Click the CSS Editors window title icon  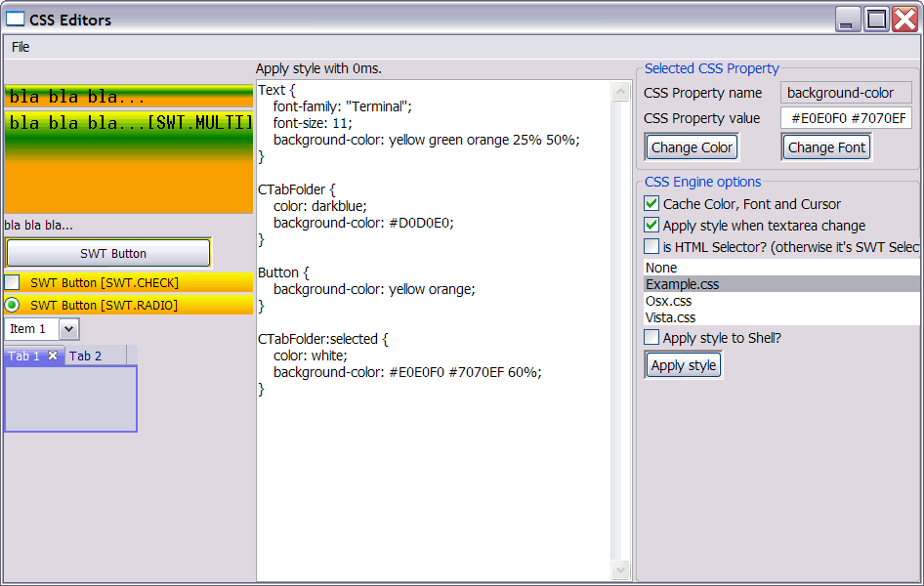pos(15,20)
